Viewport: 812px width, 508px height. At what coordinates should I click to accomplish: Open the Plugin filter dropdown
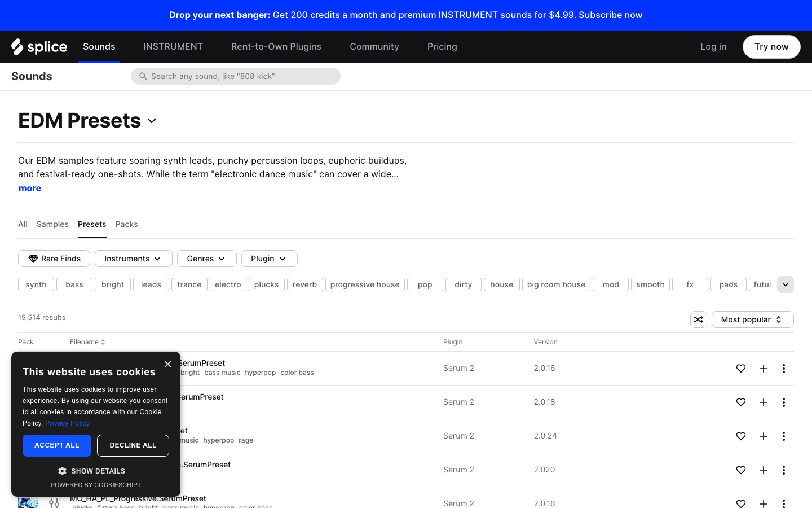click(x=270, y=259)
